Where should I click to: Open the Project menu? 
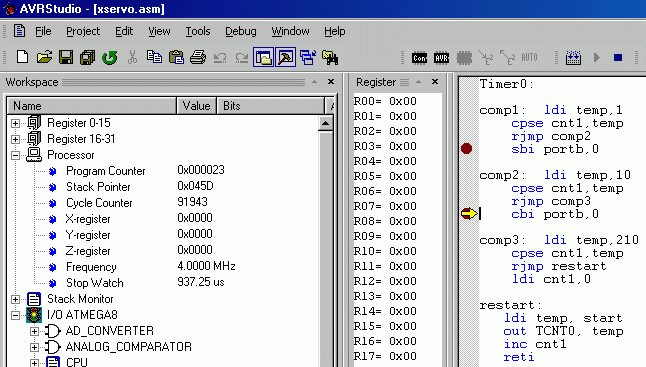click(83, 31)
